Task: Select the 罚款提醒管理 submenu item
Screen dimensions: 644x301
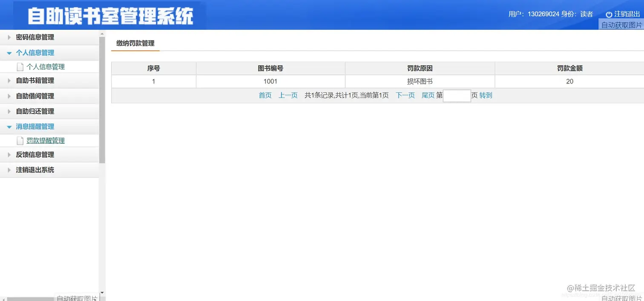Action: click(46, 140)
